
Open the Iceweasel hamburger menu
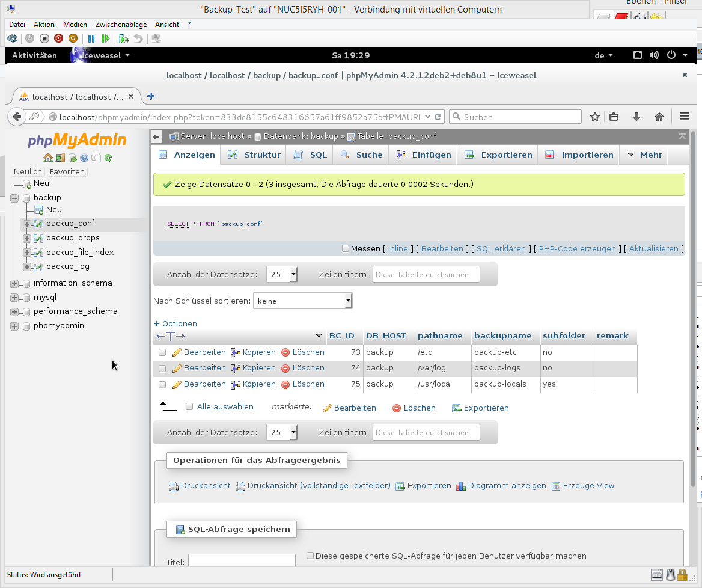click(x=684, y=117)
